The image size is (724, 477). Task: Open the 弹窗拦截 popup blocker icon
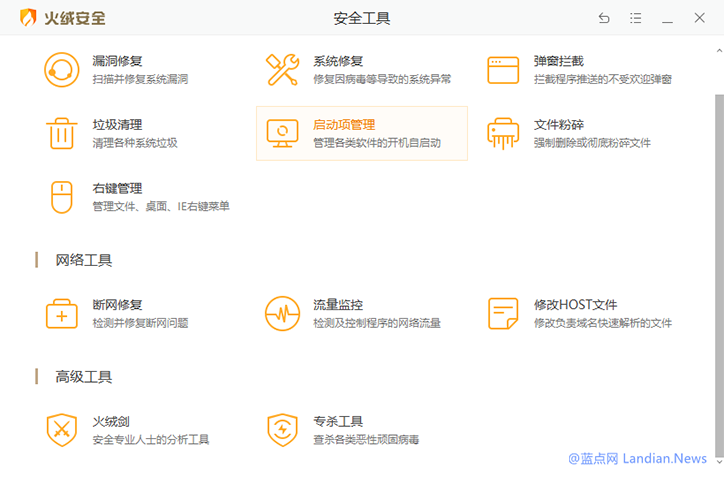pos(503,70)
